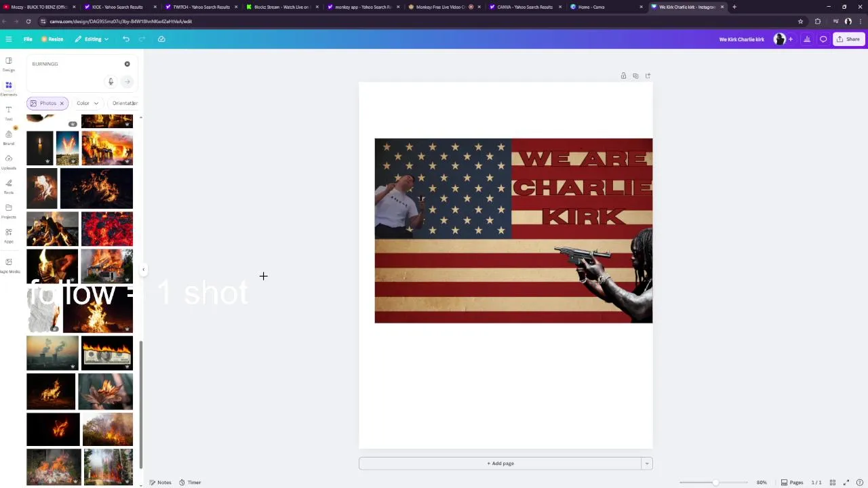Open the Apps panel in sidebar
Screen dimensions: 868x488
tap(9, 235)
